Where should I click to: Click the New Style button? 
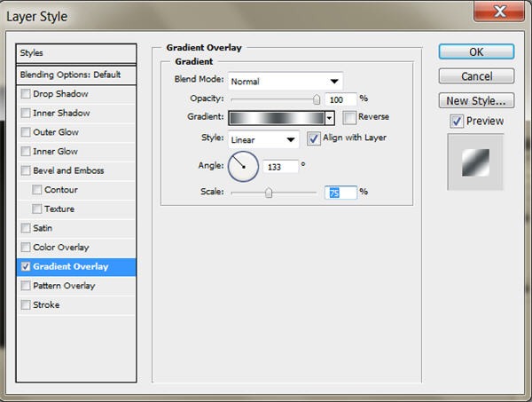click(476, 100)
